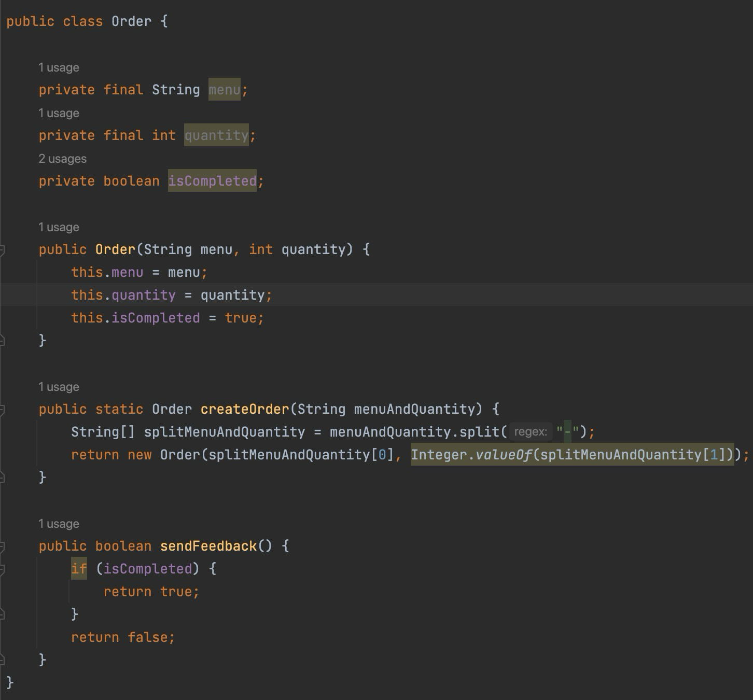
Task: Click the 'boolean' return type of sendFeedback
Action: point(123,546)
